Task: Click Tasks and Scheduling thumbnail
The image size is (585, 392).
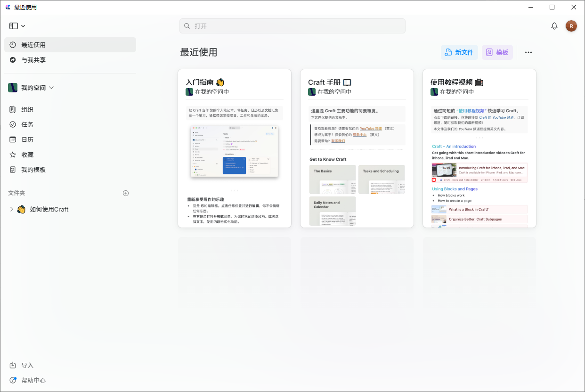Action: [x=381, y=179]
